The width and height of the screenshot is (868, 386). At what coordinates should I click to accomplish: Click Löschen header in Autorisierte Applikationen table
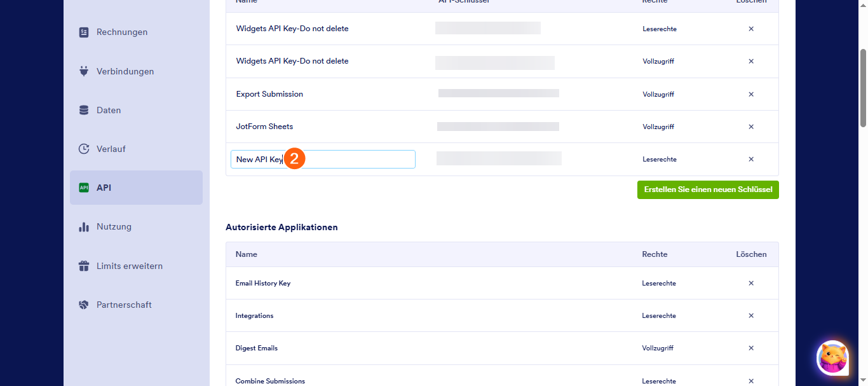751,254
